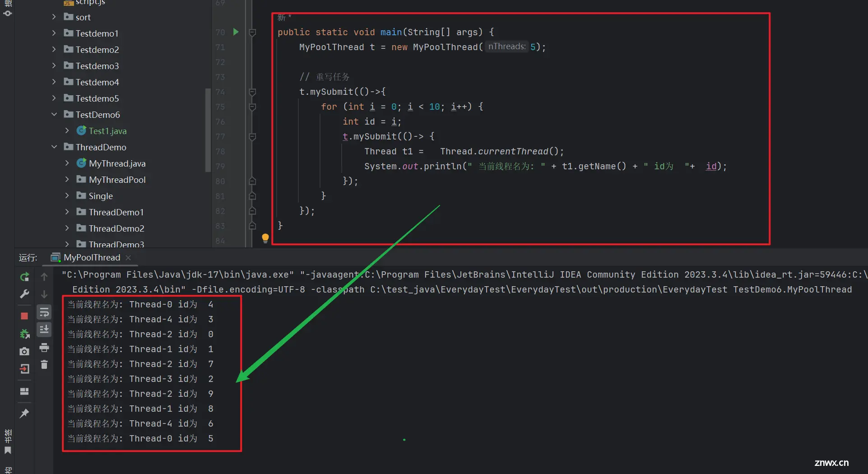Select the sort folder row
The height and width of the screenshot is (474, 868).
83,17
